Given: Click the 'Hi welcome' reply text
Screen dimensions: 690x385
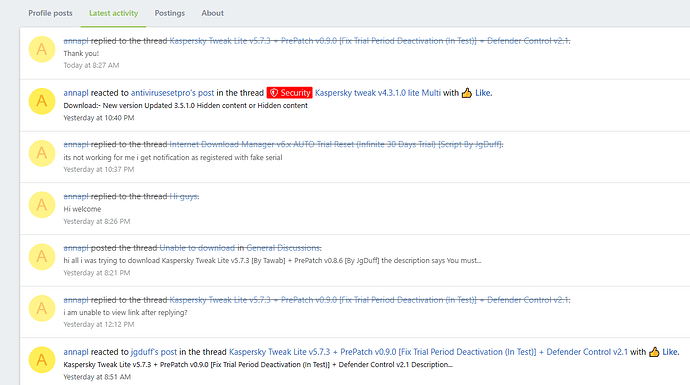Looking at the screenshot, I should coord(82,209).
